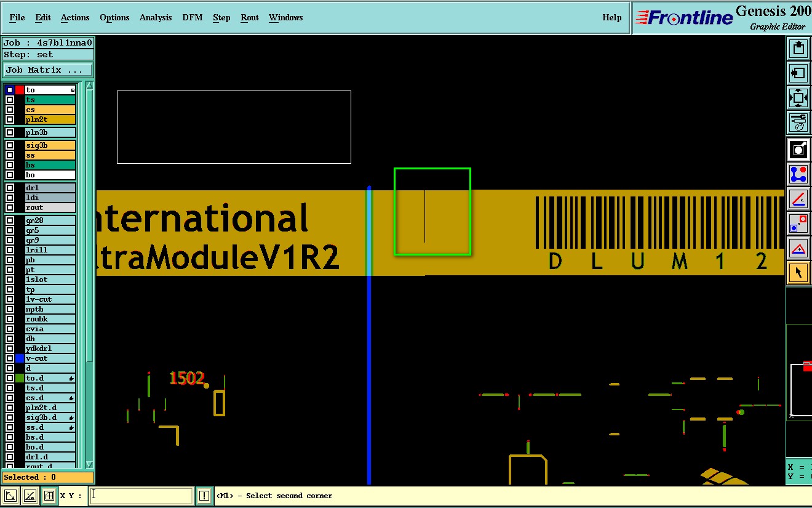The width and height of the screenshot is (812, 508).
Task: Open the Analysis menu
Action: (156, 17)
